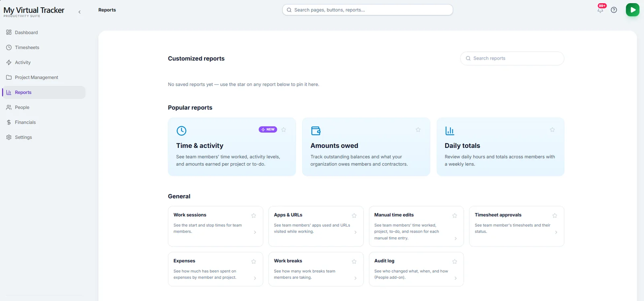Focus the Search reports field

(512, 58)
